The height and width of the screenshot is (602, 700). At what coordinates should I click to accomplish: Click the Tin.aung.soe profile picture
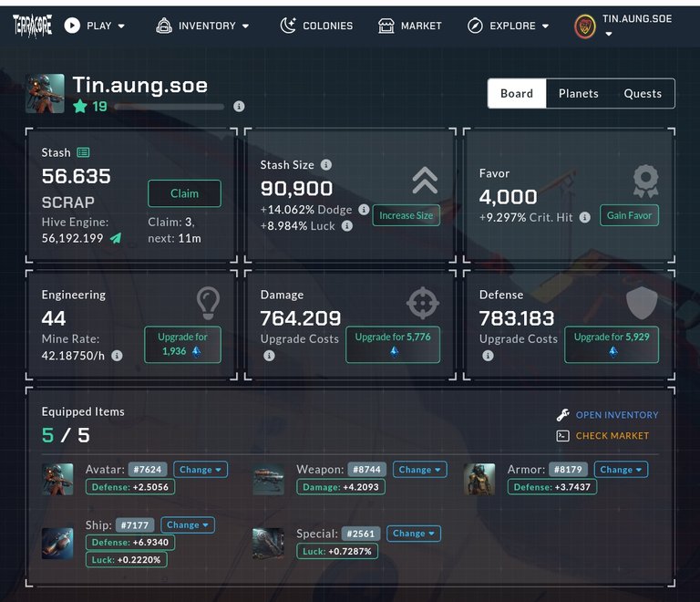pos(45,93)
